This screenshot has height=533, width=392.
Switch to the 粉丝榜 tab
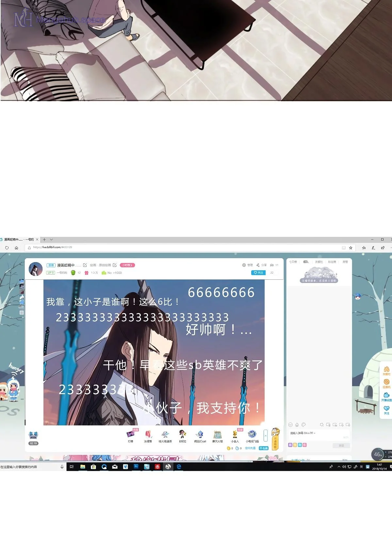(x=332, y=262)
